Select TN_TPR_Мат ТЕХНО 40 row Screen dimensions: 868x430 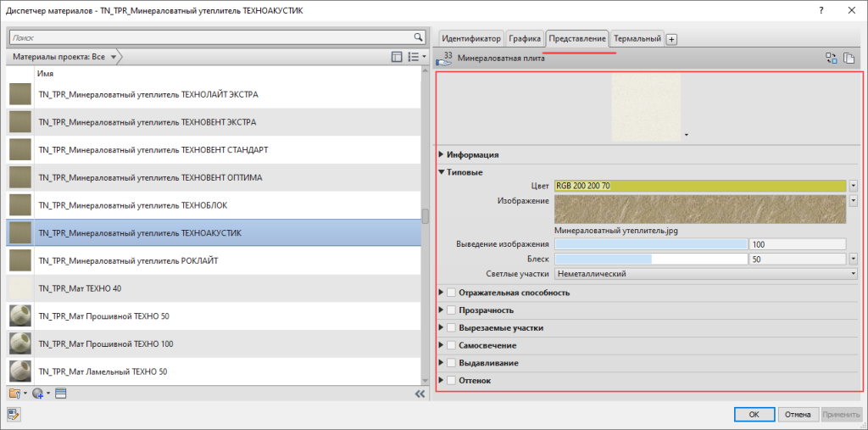214,288
